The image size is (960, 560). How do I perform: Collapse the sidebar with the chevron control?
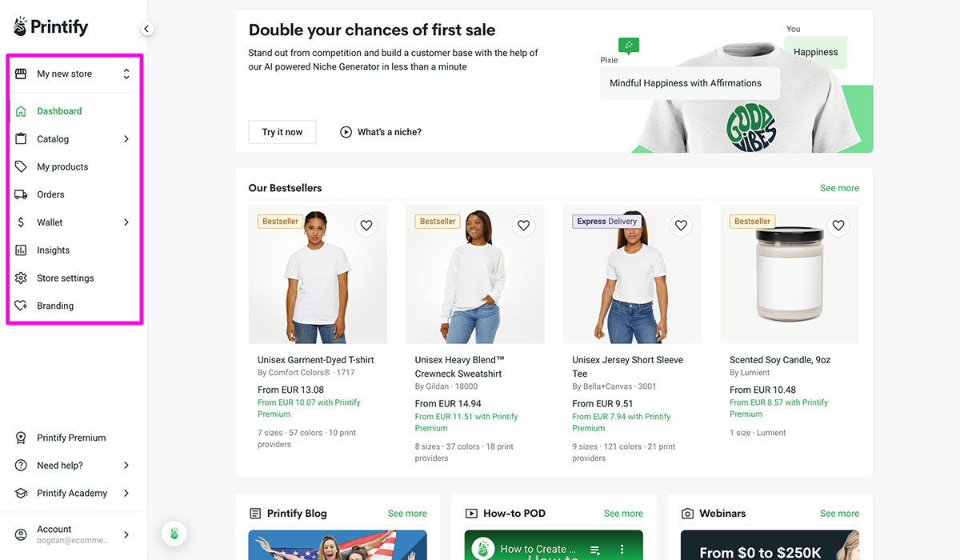146,27
